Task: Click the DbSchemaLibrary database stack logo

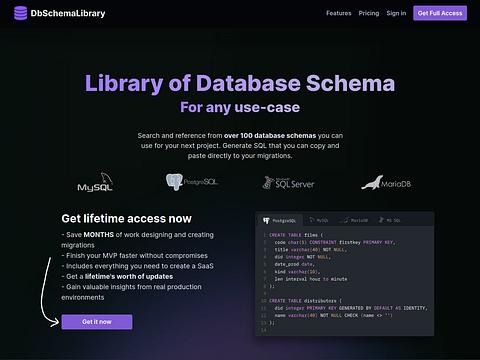Action: pos(20,13)
